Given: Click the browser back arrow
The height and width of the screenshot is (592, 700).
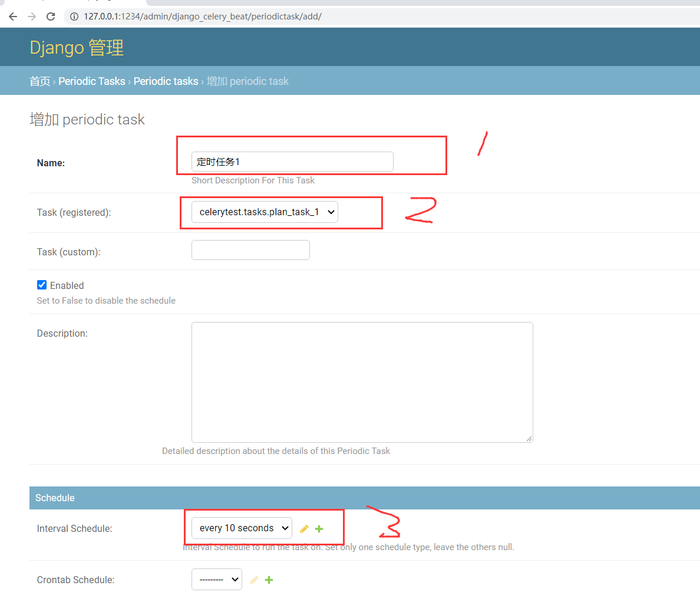Looking at the screenshot, I should [x=12, y=17].
